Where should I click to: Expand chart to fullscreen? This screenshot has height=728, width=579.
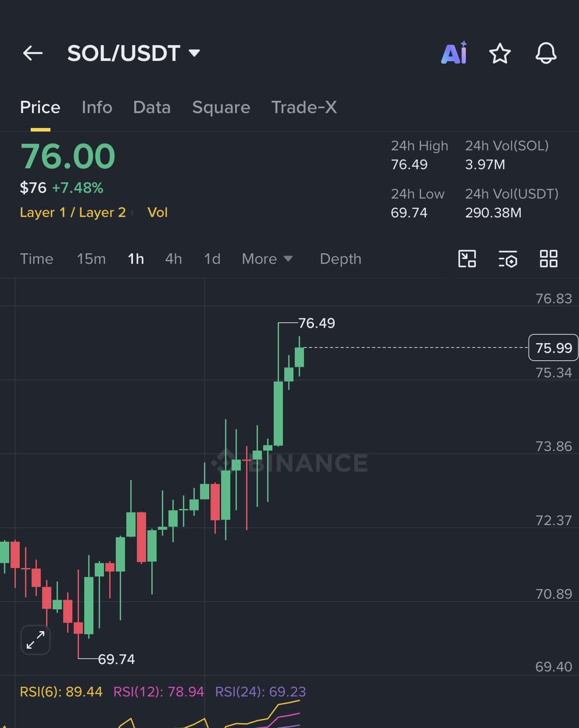[36, 640]
